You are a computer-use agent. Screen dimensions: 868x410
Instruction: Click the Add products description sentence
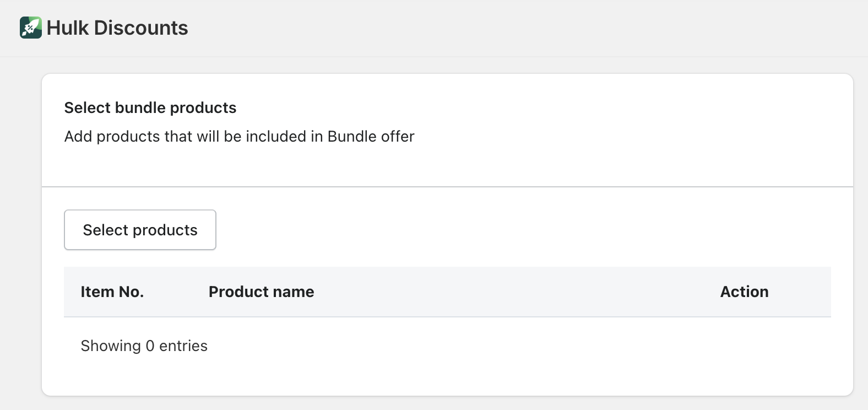point(239,136)
